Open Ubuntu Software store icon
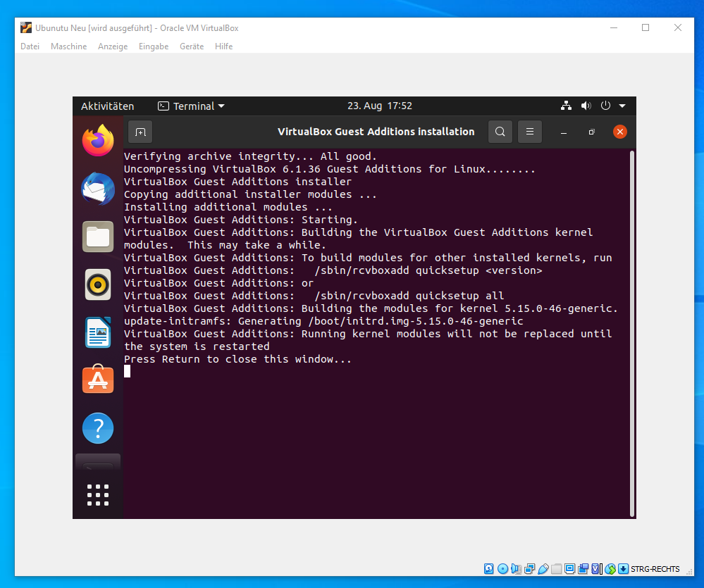704x588 pixels. tap(98, 380)
